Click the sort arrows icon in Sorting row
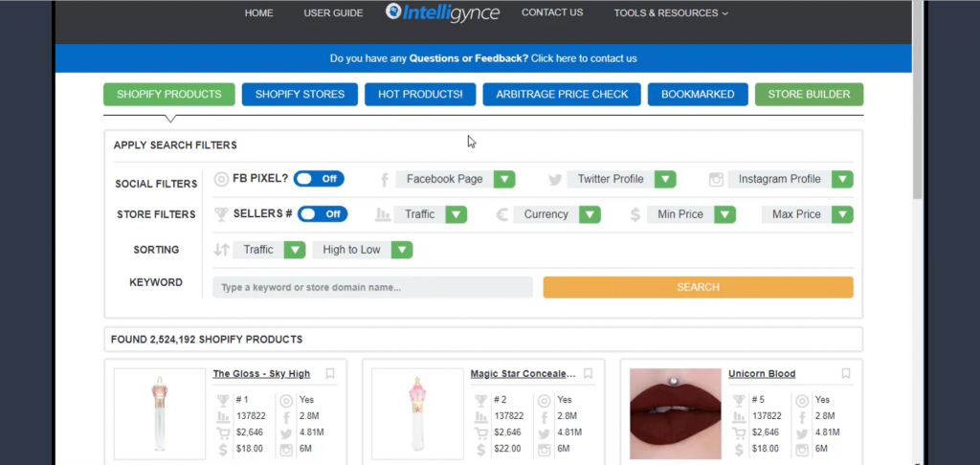 point(221,250)
